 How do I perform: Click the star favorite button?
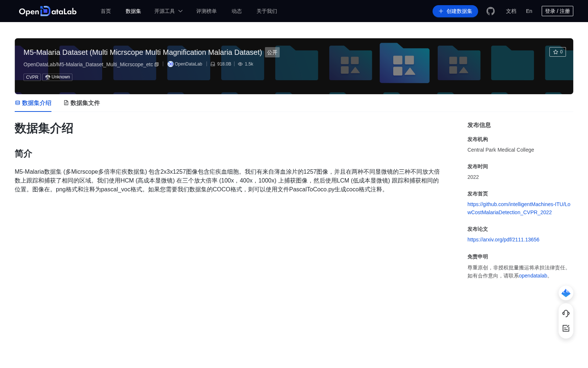click(557, 52)
